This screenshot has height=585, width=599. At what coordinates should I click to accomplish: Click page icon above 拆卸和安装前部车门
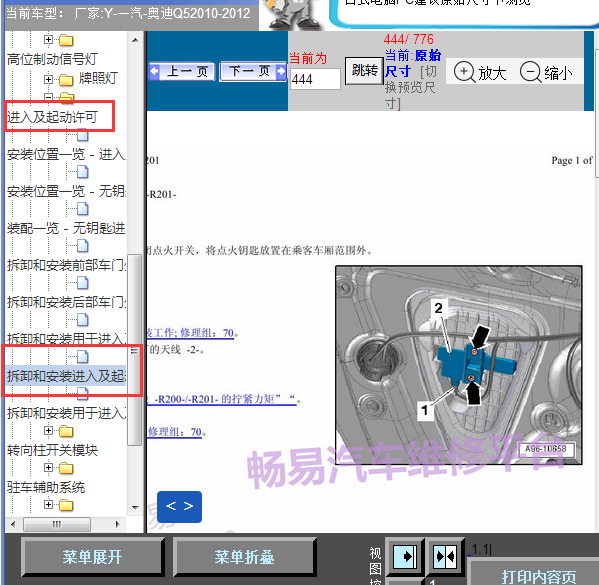click(x=83, y=246)
